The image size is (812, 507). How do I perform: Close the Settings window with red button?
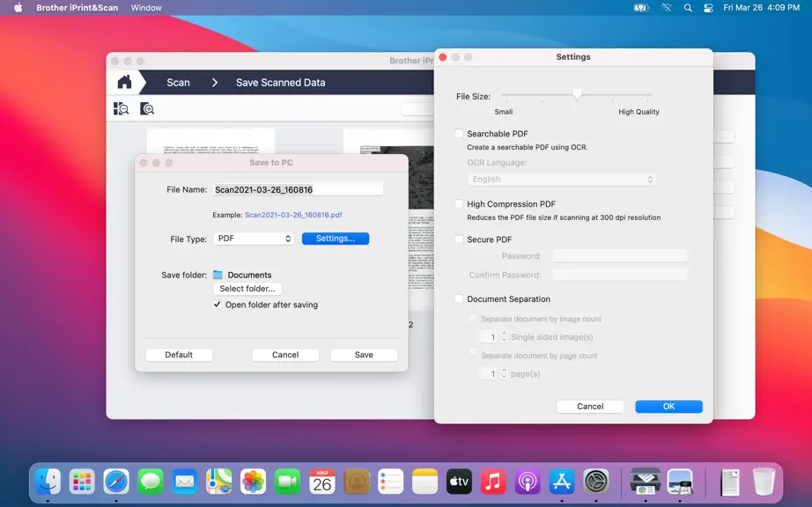tap(443, 57)
